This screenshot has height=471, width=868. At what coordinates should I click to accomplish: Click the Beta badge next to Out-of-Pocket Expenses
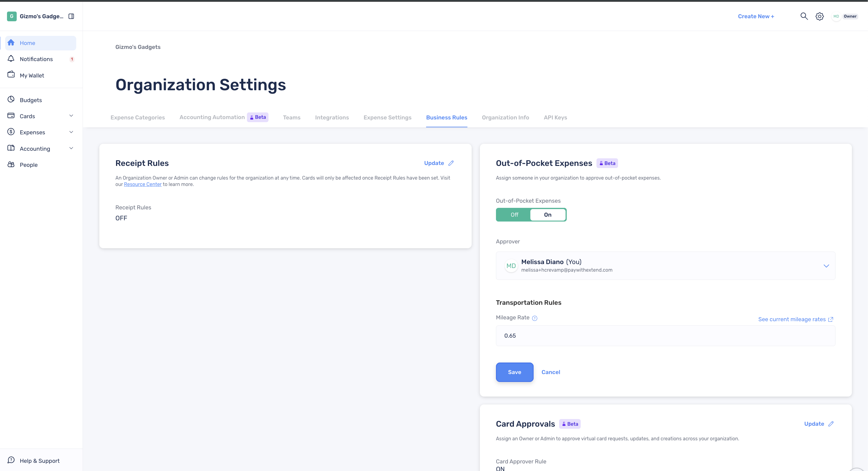pos(607,163)
